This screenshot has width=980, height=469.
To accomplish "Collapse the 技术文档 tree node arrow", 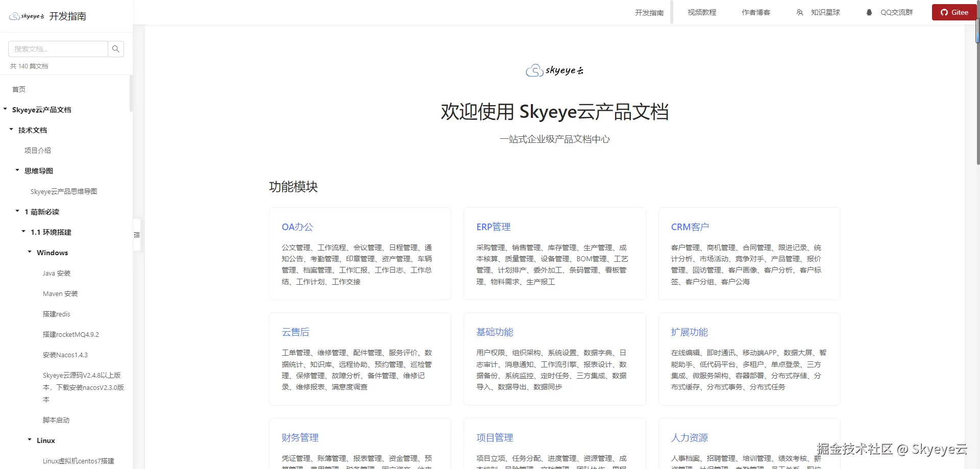I will 11,130.
